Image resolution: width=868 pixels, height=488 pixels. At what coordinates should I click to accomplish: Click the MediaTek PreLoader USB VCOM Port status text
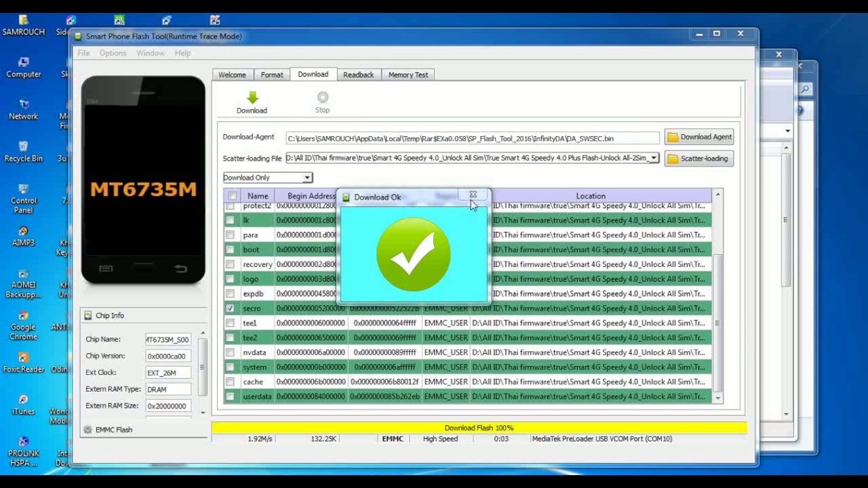coord(602,439)
